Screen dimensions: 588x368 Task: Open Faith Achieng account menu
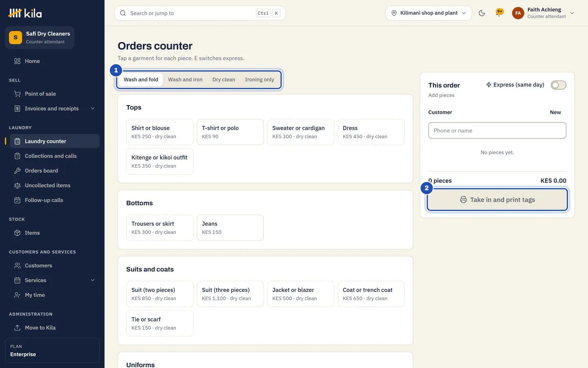click(543, 13)
